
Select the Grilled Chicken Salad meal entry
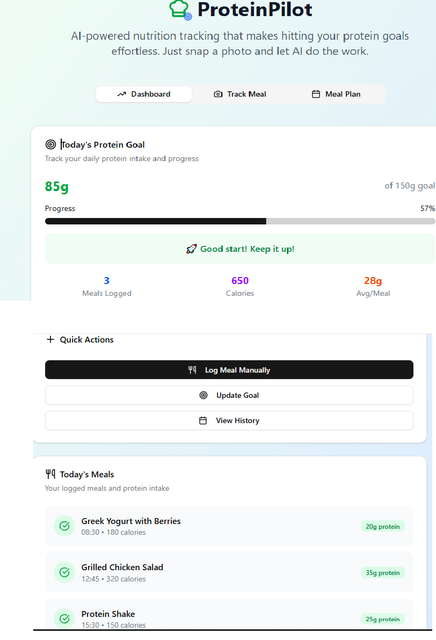[x=229, y=572]
